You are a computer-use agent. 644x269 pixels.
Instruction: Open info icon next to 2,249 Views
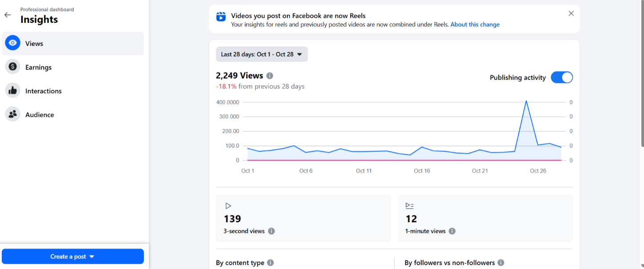(269, 76)
